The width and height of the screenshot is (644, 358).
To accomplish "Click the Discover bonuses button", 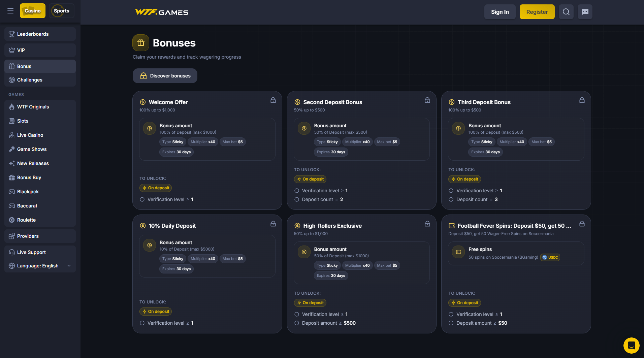I will 165,76.
